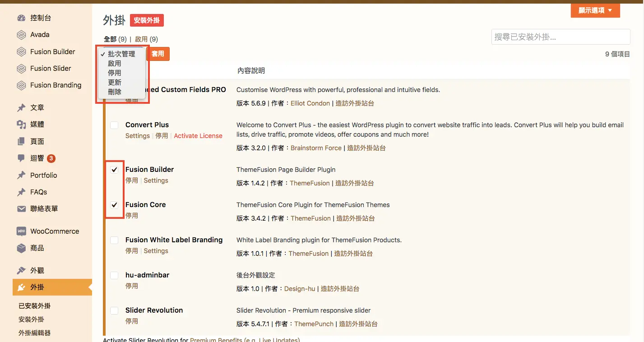Uncheck the Fusion Builder checkbox
The image size is (644, 342).
[115, 170]
